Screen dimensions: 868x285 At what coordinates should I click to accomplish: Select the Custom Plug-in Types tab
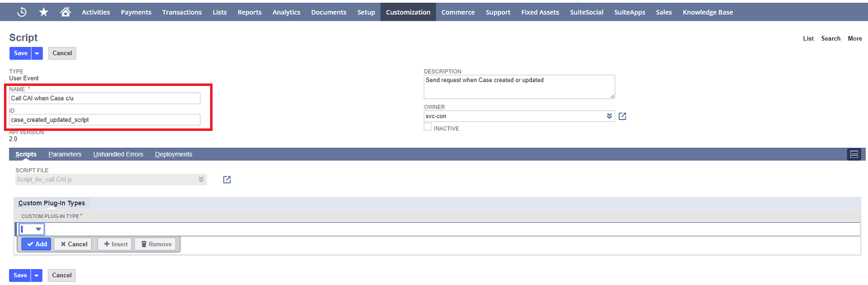click(x=51, y=203)
